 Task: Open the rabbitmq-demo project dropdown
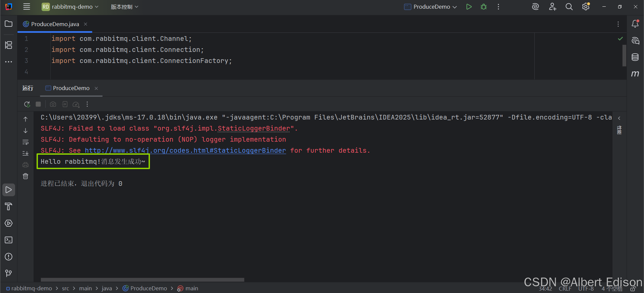[70, 7]
